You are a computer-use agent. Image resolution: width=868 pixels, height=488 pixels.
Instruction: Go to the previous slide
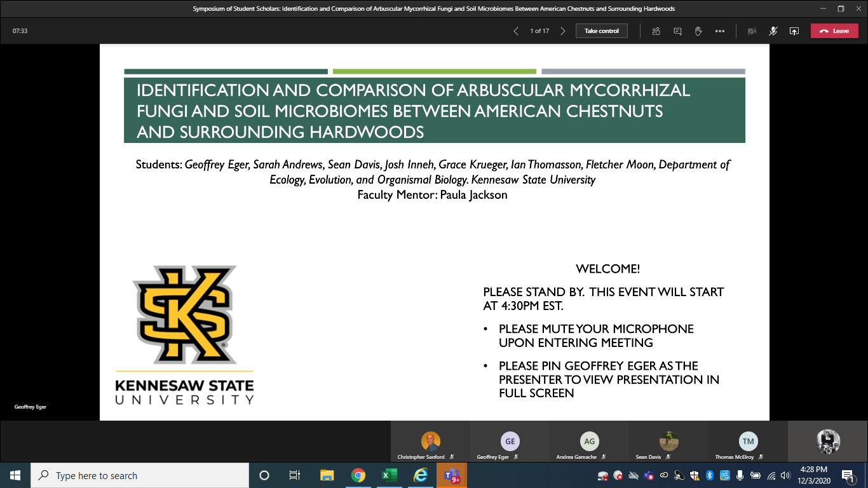click(516, 31)
